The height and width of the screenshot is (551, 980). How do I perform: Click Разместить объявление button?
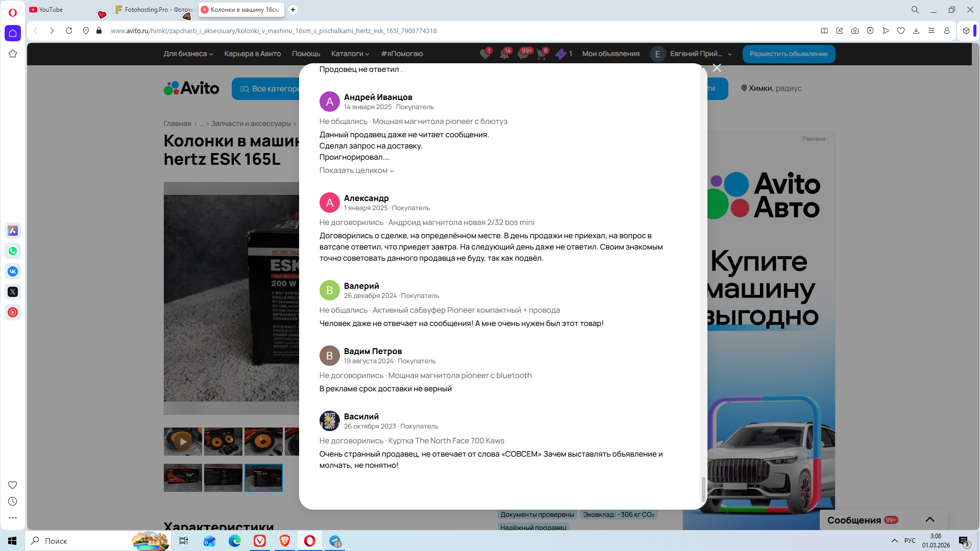coord(789,54)
